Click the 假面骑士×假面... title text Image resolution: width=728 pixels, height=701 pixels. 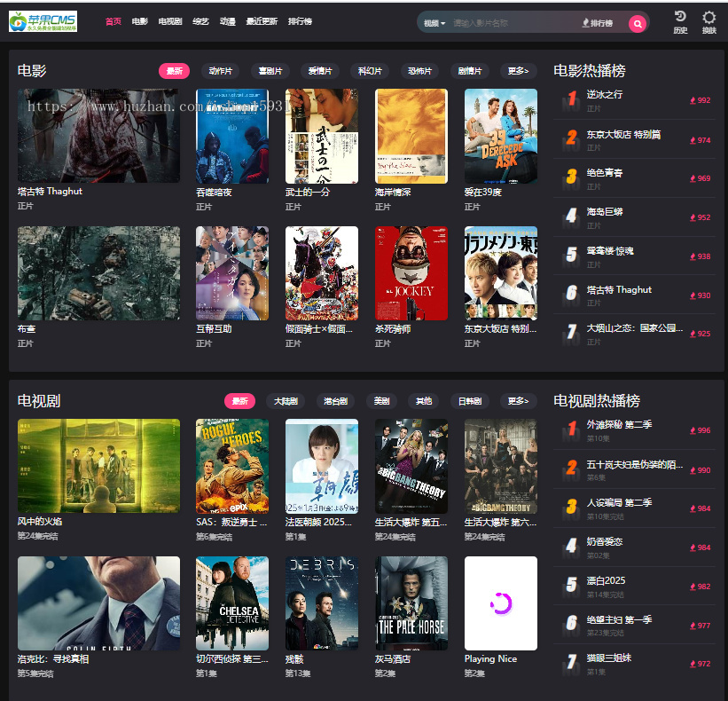[x=319, y=329]
